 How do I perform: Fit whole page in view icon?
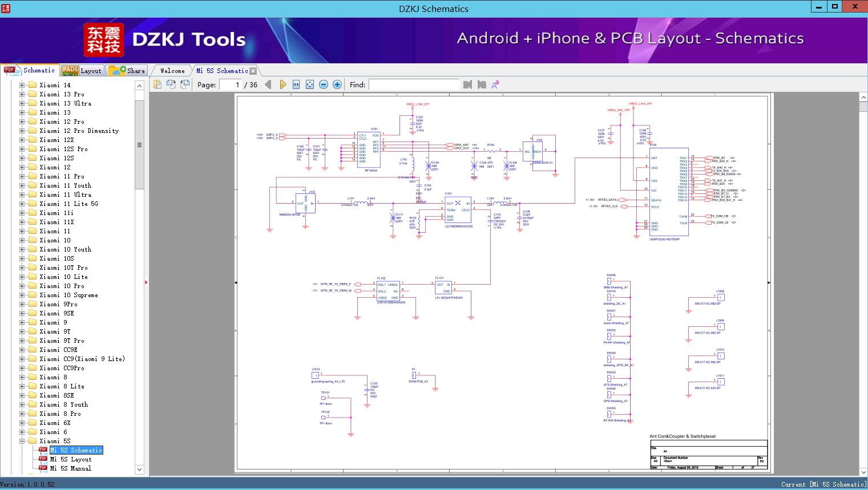coord(310,84)
